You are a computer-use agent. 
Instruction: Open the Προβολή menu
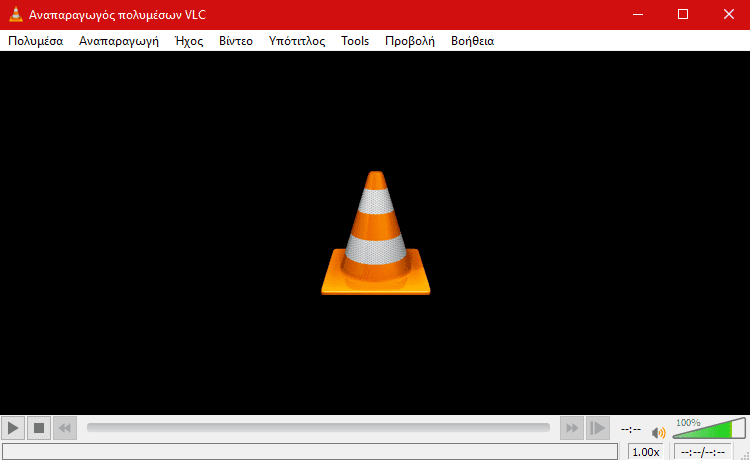pos(410,41)
